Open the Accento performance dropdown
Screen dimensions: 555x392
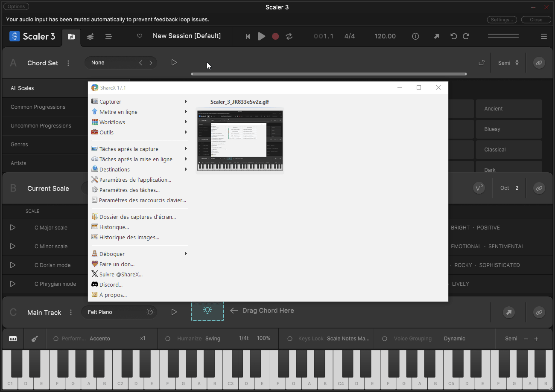100,339
